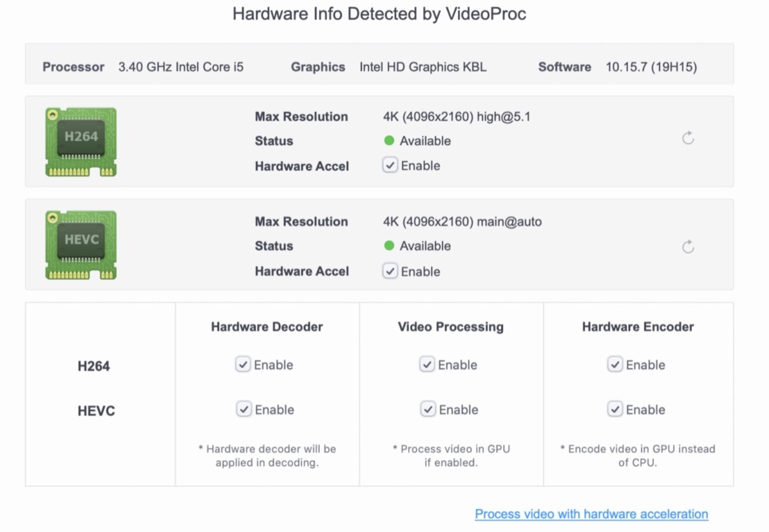Click the 3.40 GHz Intel Core i5 text

point(181,67)
